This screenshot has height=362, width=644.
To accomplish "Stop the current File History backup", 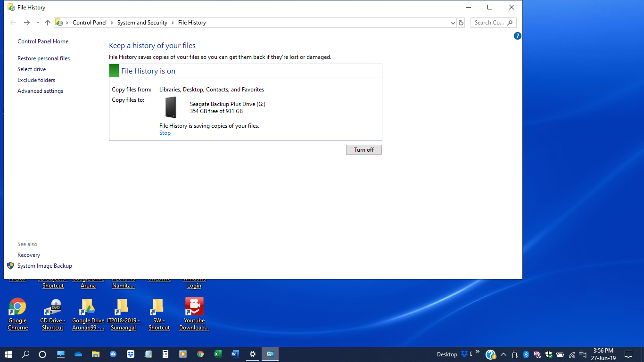I will point(165,133).
